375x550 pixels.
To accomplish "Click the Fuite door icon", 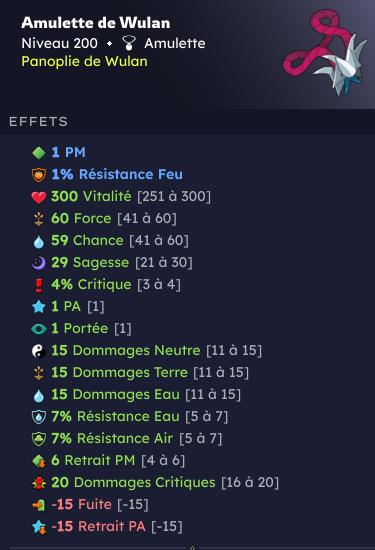I will click(39, 505).
